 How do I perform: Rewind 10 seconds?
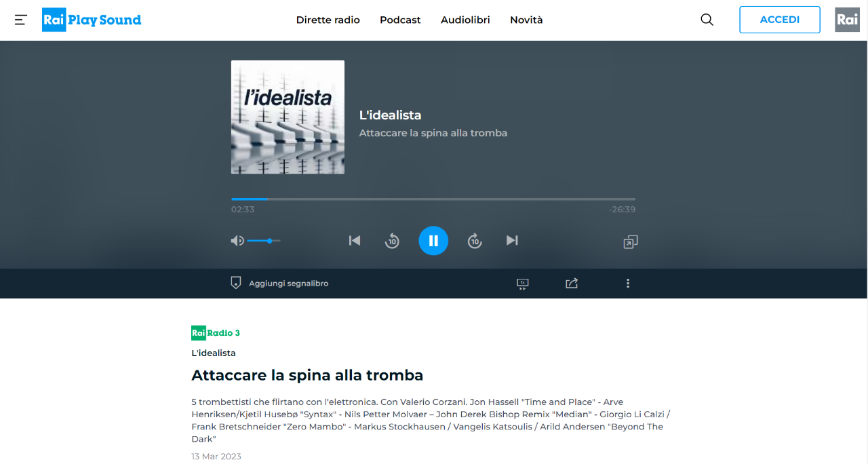coord(392,241)
